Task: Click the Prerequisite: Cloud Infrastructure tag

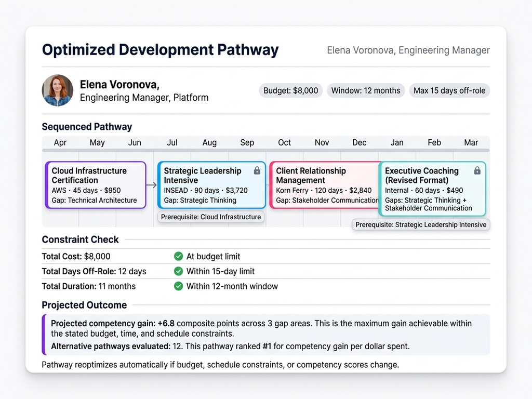Action: 211,217
